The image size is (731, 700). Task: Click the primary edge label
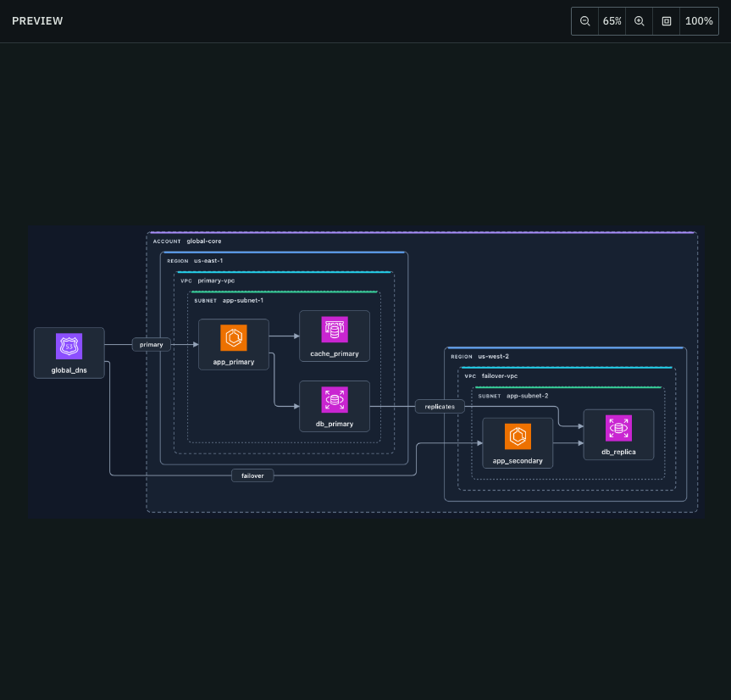pos(151,345)
